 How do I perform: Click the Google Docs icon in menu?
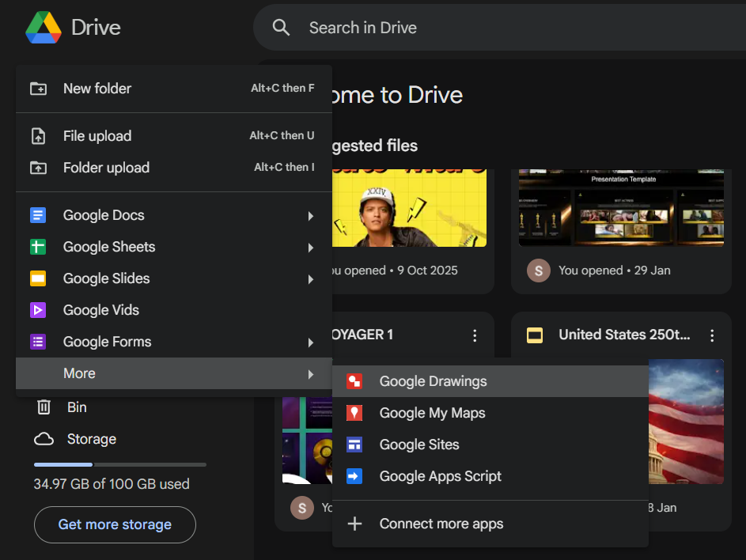[x=38, y=215]
